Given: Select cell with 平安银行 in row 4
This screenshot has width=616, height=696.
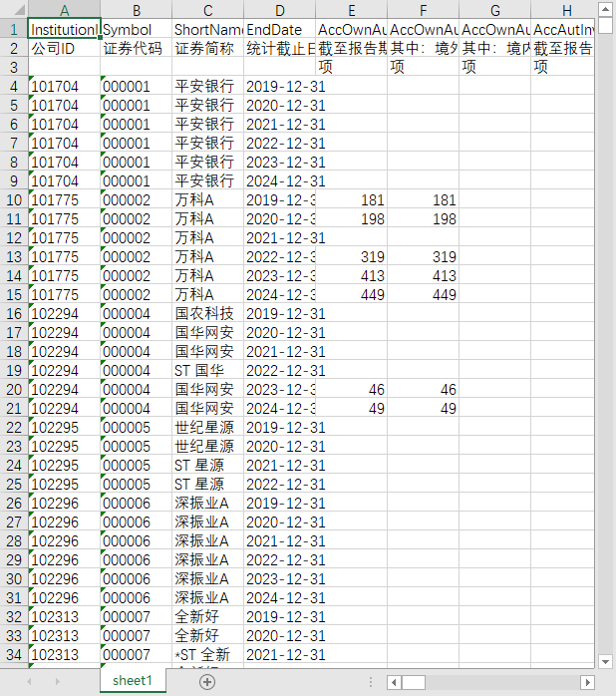Looking at the screenshot, I should [208, 86].
